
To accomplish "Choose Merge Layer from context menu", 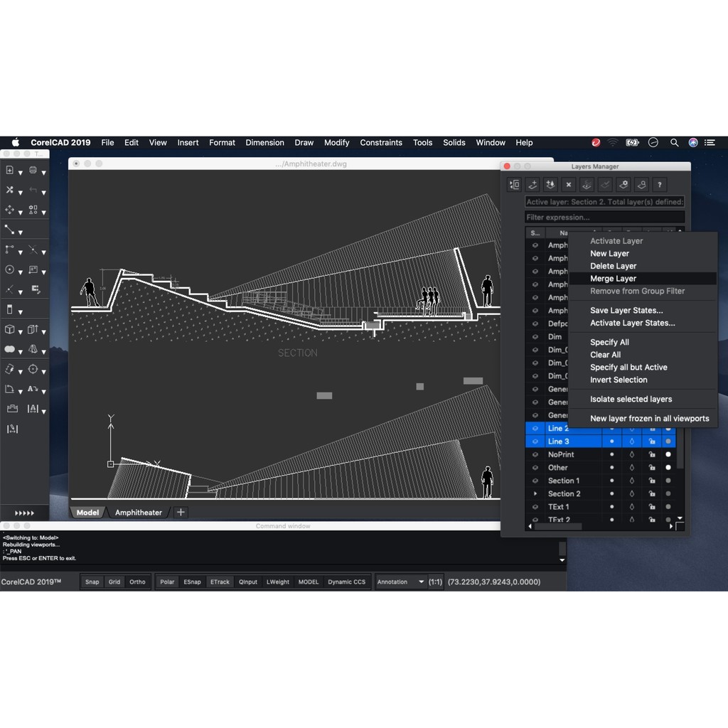I will pos(613,279).
